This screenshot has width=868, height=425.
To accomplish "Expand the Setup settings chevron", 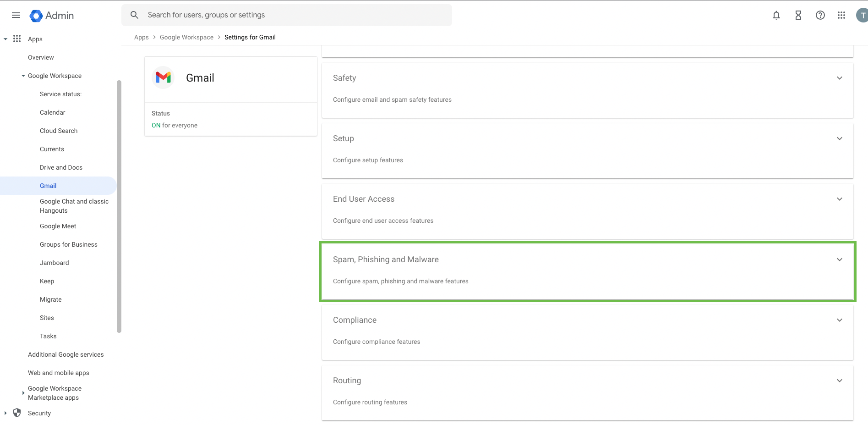I will tap(840, 138).
